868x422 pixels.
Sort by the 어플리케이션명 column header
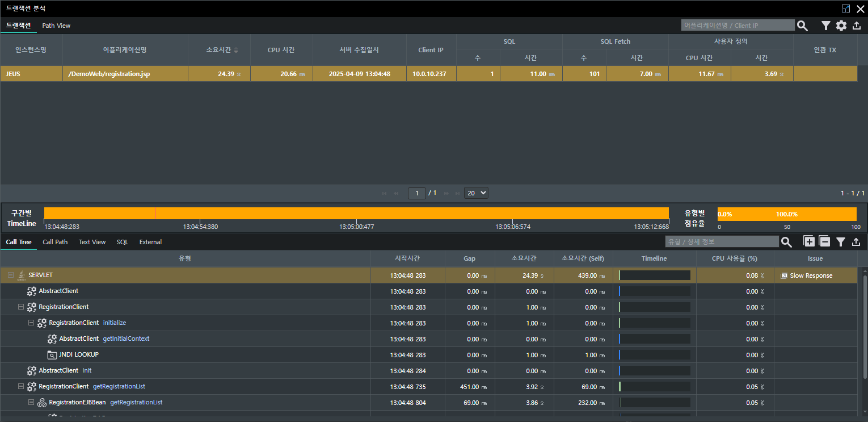click(x=125, y=50)
